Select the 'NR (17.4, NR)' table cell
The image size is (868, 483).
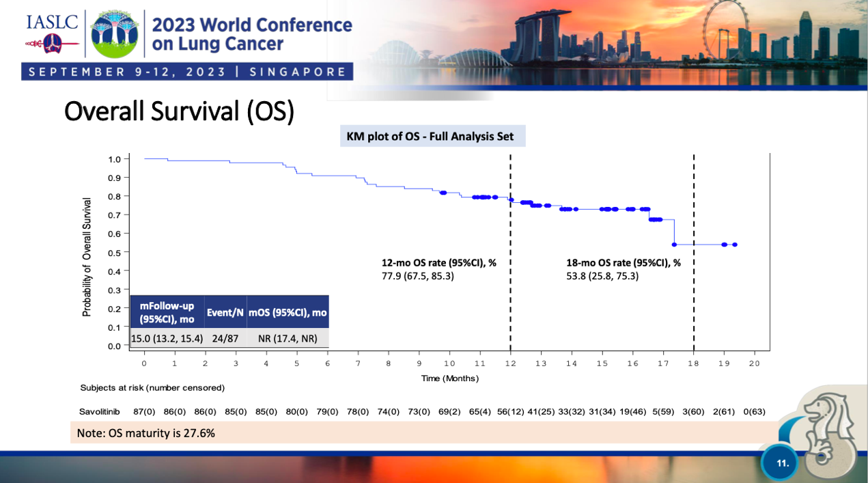click(288, 337)
